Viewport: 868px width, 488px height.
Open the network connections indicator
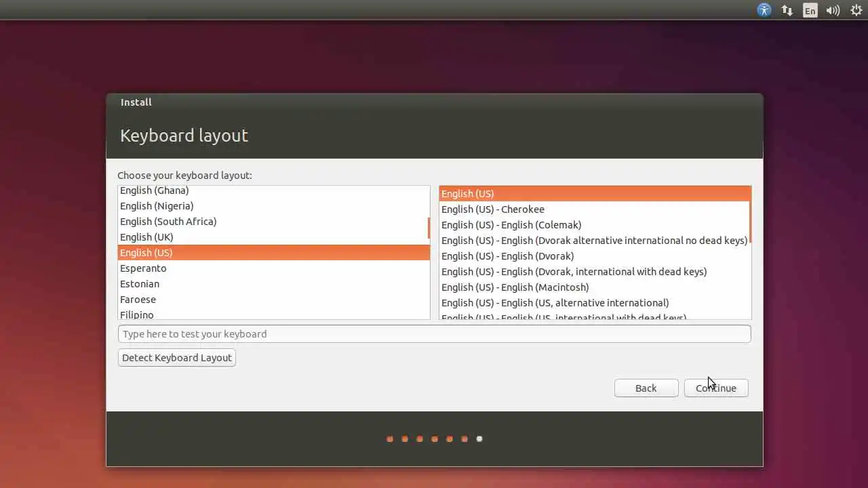[x=787, y=10]
